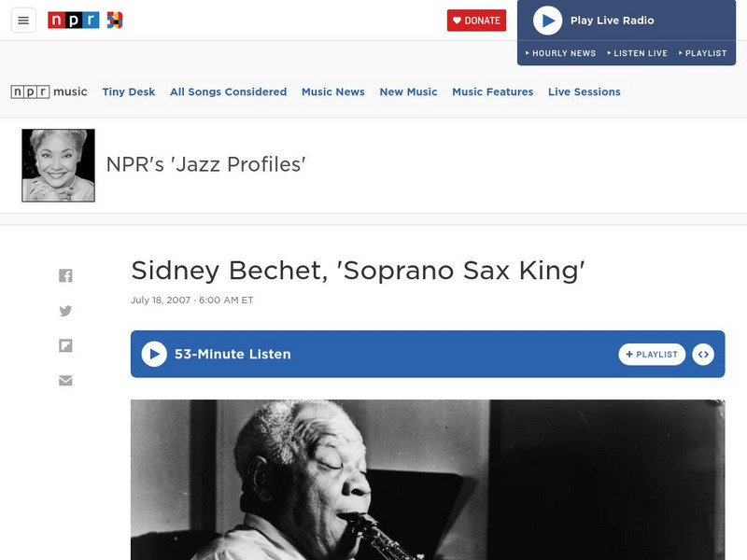This screenshot has height=560, width=747.
Task: Click the NPR logo
Action: point(75,21)
